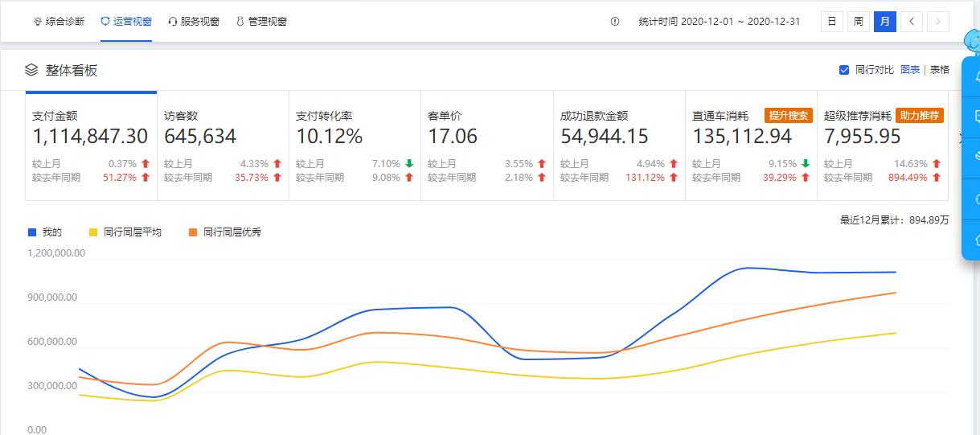Click the 1,200,000.00 y-axis label
The image size is (980, 435).
[x=56, y=253]
